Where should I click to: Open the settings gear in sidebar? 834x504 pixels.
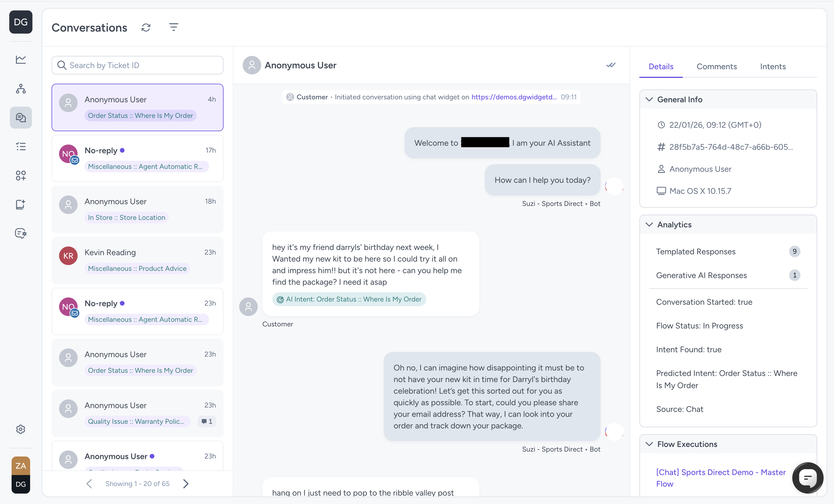coord(21,429)
